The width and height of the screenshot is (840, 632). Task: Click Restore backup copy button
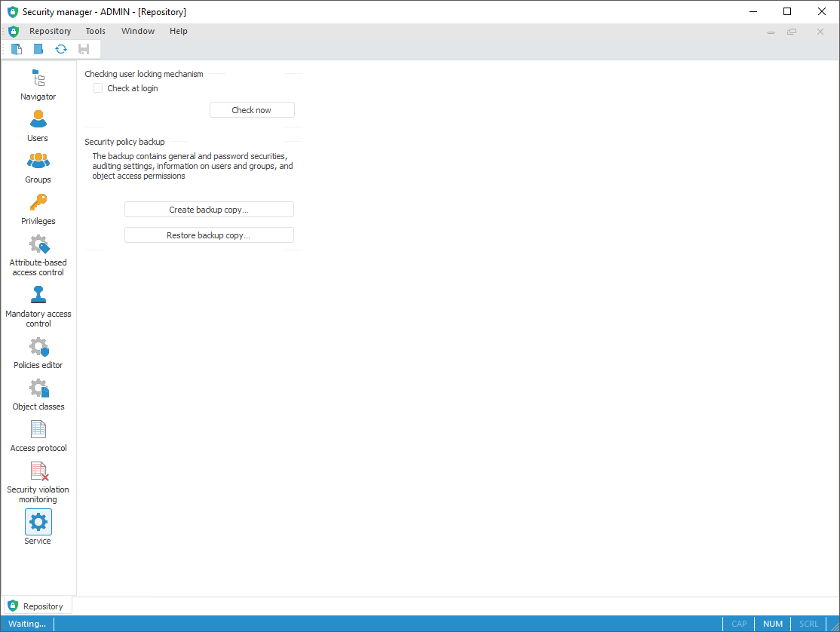209,235
